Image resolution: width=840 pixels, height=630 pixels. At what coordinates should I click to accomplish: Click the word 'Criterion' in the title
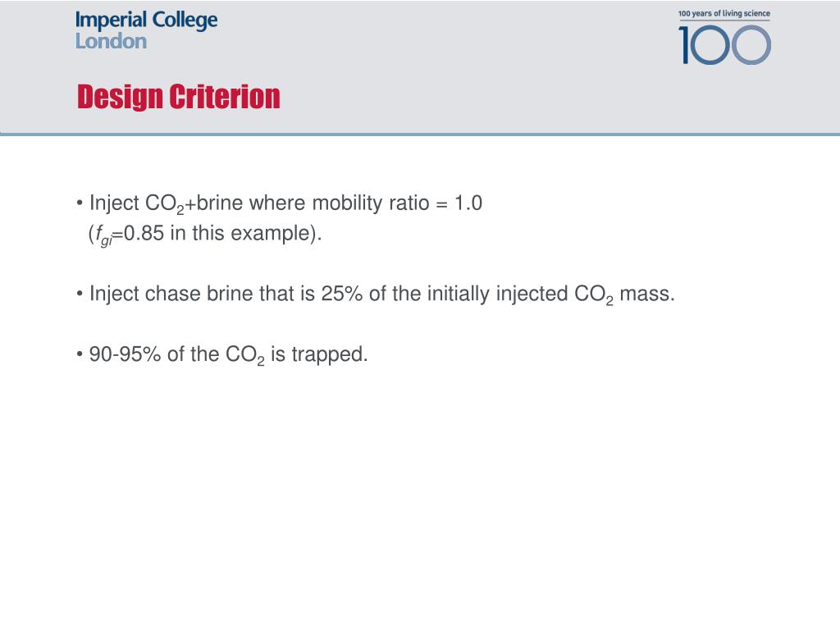click(x=225, y=97)
